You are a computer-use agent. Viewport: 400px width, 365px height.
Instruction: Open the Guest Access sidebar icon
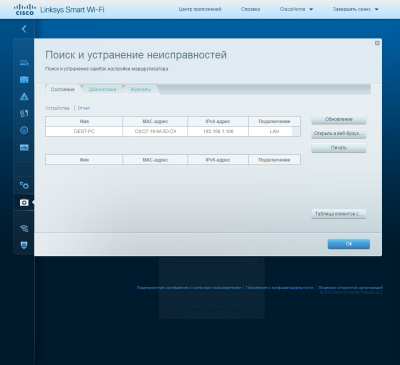(24, 80)
